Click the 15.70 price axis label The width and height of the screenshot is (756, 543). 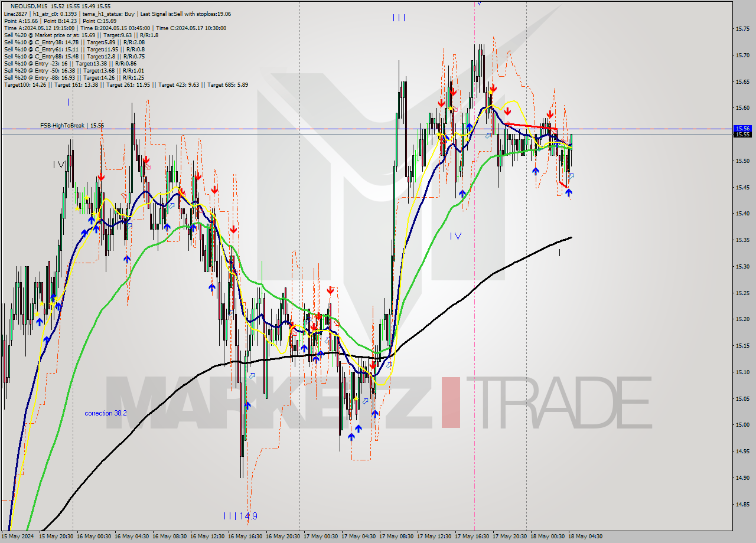click(742, 55)
